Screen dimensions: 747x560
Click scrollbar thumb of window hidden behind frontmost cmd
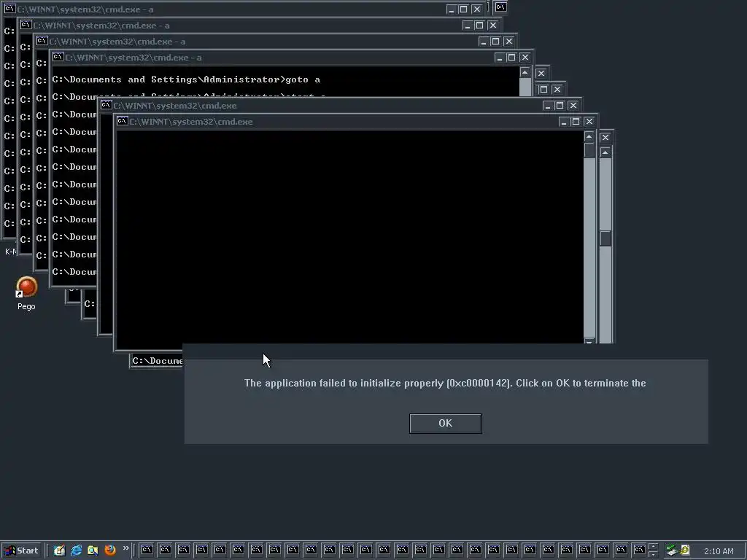coord(605,238)
